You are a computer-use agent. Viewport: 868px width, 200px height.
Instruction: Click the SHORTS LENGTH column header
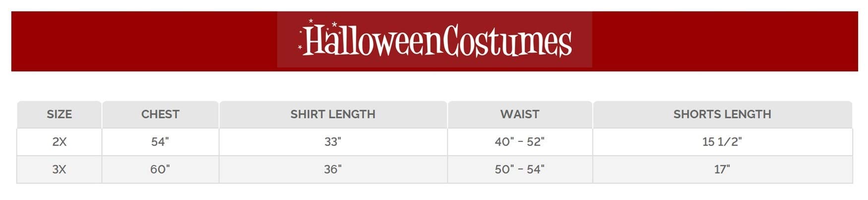tap(722, 114)
